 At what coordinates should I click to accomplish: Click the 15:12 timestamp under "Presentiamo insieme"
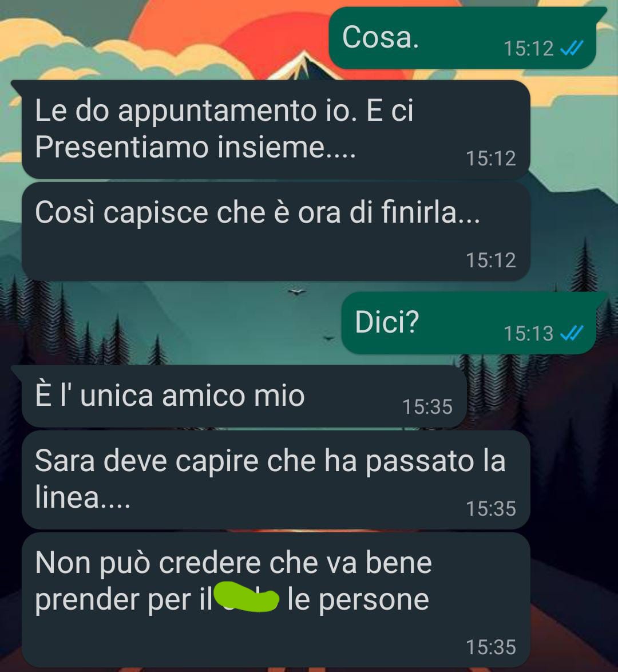click(x=491, y=158)
